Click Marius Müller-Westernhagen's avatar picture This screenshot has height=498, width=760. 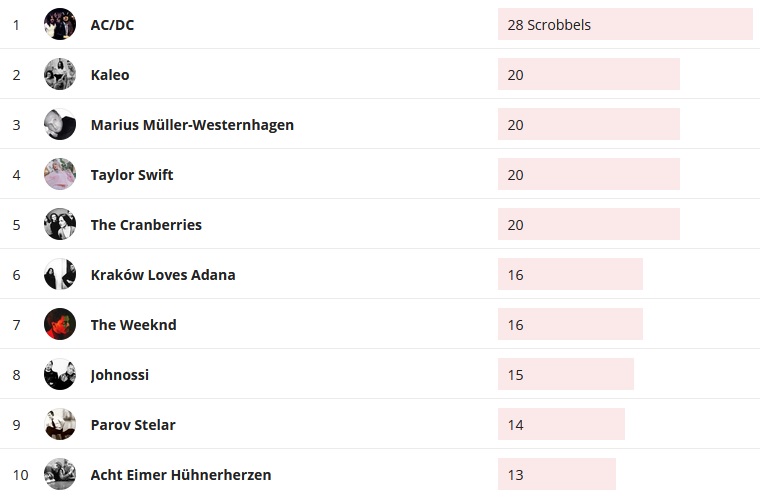tap(60, 124)
